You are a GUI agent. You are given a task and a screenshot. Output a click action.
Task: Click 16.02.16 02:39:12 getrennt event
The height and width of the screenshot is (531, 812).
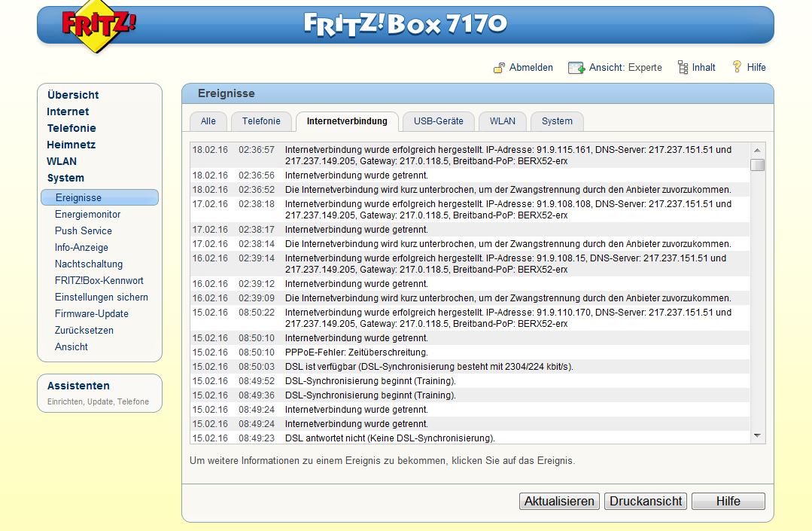pos(470,284)
